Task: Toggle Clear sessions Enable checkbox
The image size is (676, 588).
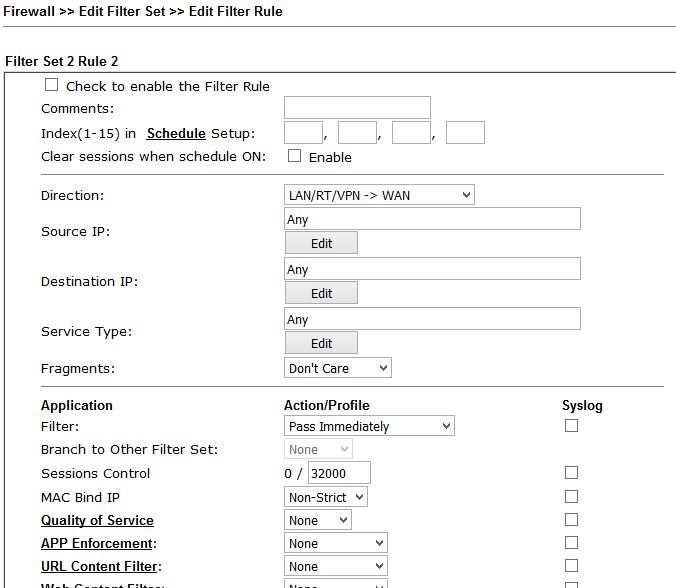Action: (295, 156)
